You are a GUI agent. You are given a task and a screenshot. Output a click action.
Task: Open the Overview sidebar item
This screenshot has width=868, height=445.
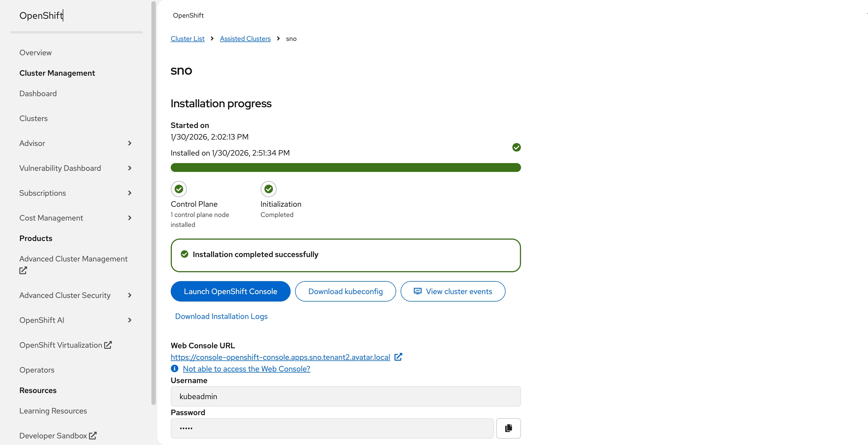tap(35, 53)
